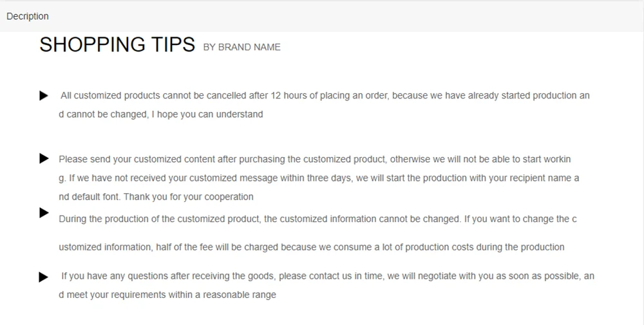Click the triangle bullet beside 'During the production'
644x325 pixels.
click(44, 212)
